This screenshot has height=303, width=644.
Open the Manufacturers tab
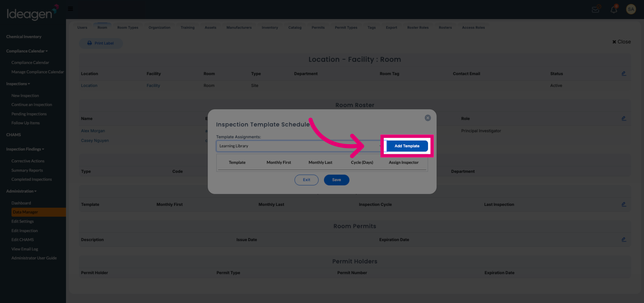point(239,28)
